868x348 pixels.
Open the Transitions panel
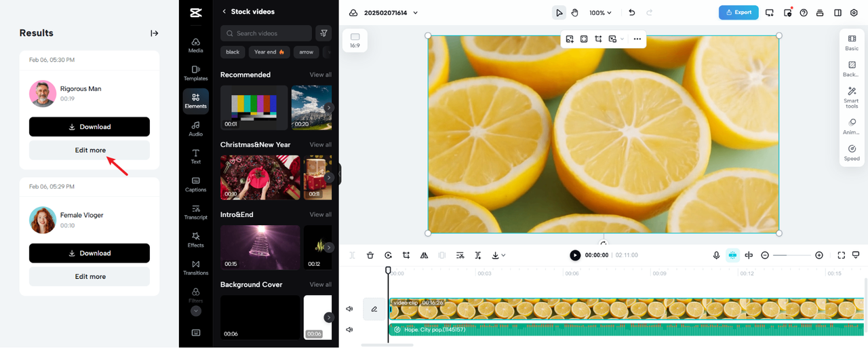coord(195,268)
